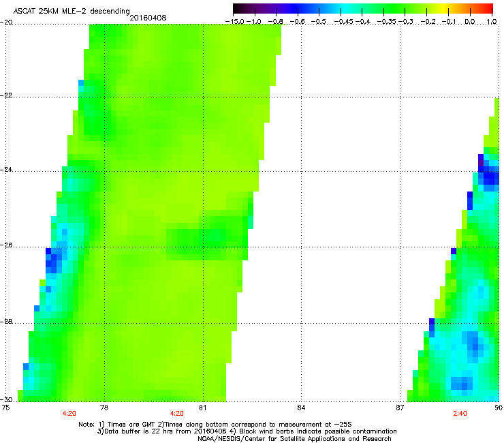Click the red "4:20" label between 75 and 78
504x443 pixels.
point(69,414)
